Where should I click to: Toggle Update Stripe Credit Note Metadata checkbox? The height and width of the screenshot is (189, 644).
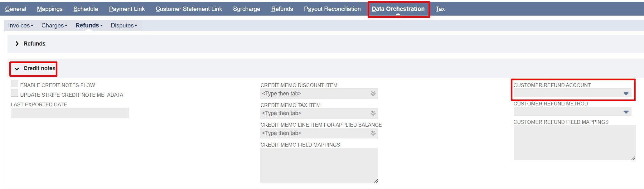click(15, 93)
